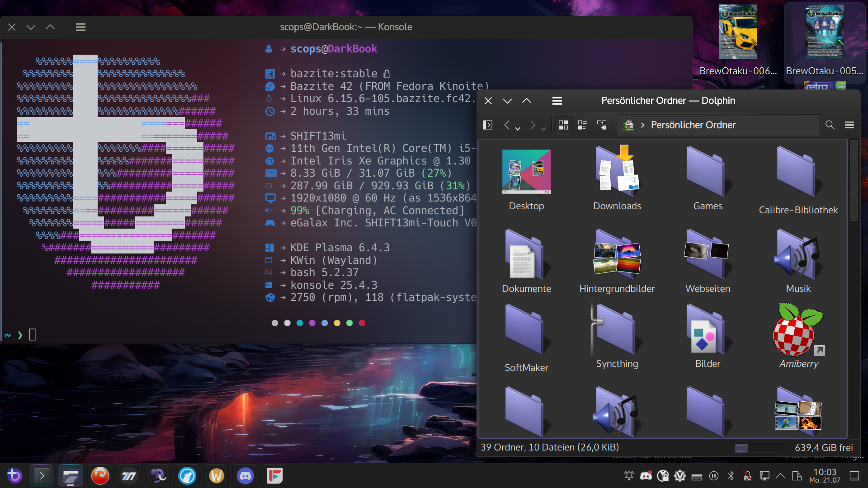This screenshot has height=488, width=868.
Task: Expand the back history dropdown arrow
Action: (518, 129)
